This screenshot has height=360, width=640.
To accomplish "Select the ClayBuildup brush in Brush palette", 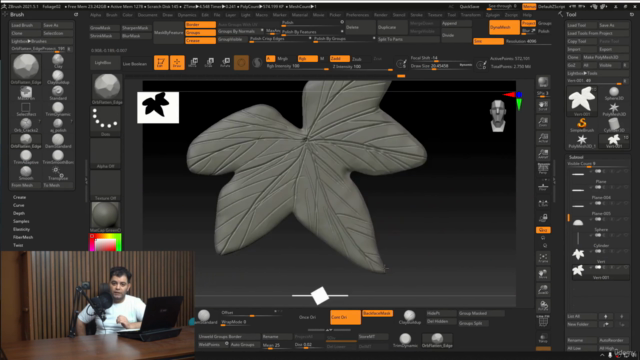I will tap(58, 78).
